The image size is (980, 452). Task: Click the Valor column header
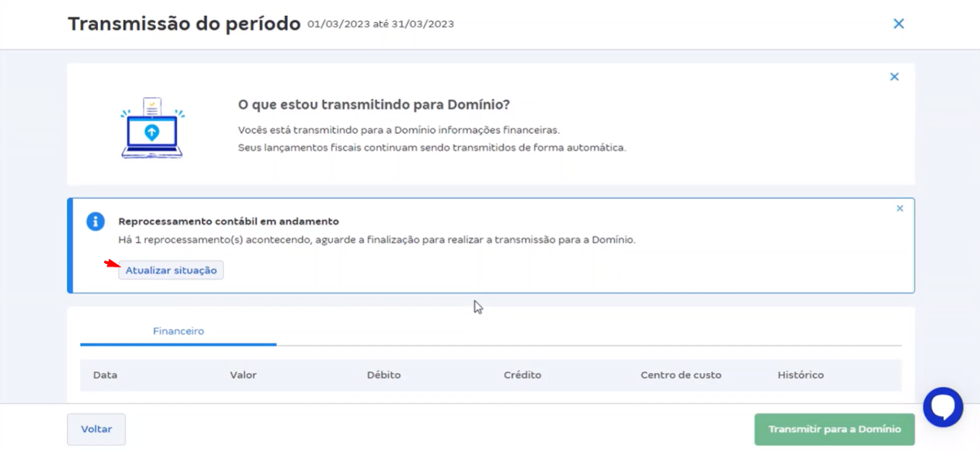(x=243, y=375)
